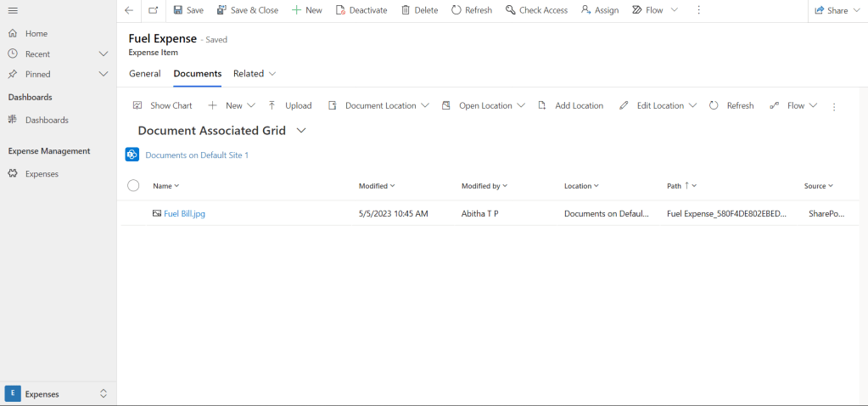Click Show Chart in documents toolbar

tap(163, 105)
